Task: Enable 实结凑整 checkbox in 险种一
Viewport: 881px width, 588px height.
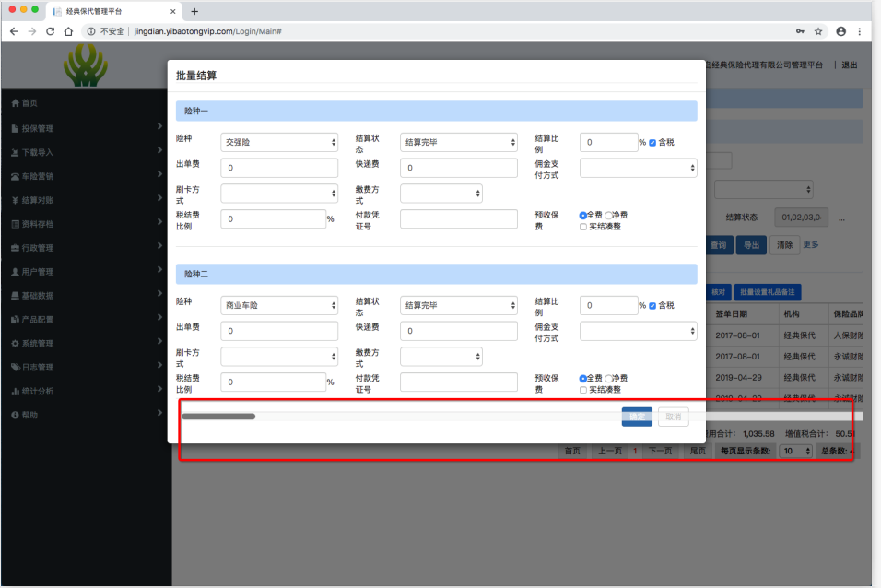Action: (x=583, y=227)
